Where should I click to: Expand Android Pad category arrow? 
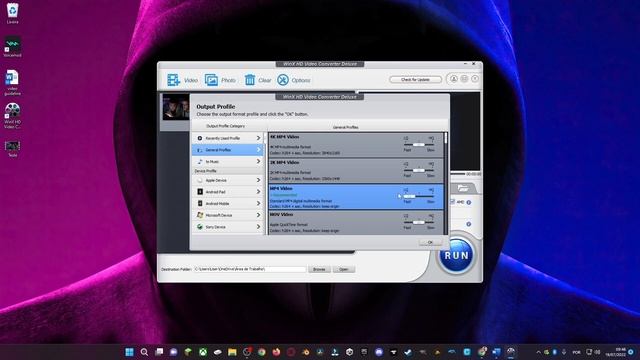pos(258,191)
